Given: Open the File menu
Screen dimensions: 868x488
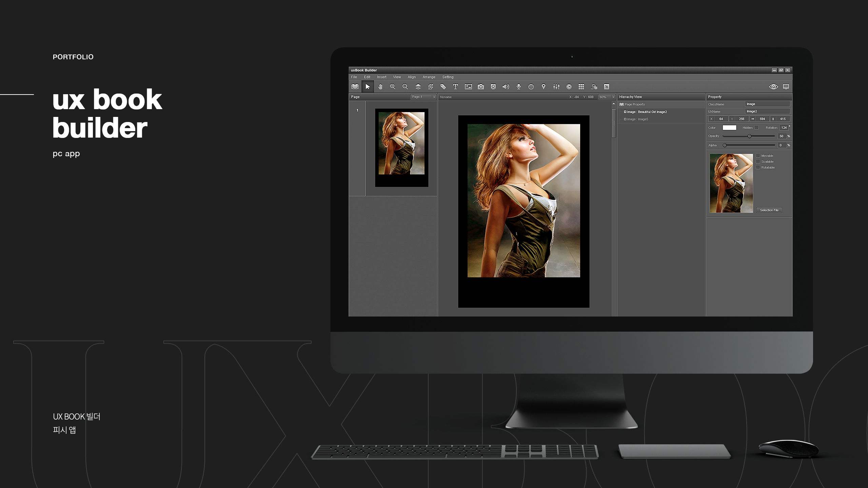Looking at the screenshot, I should tap(354, 77).
